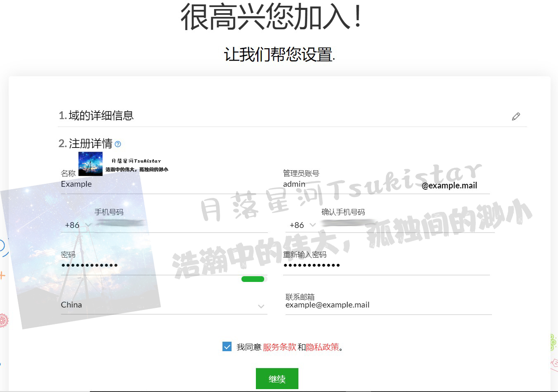This screenshot has height=392, width=558.
Task: Click the green password strength indicator bar
Action: coord(253,279)
